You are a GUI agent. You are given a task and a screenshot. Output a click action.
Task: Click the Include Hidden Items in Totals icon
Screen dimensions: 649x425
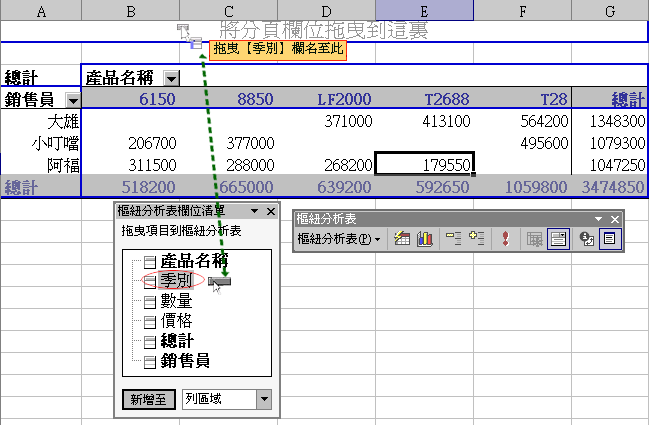534,239
